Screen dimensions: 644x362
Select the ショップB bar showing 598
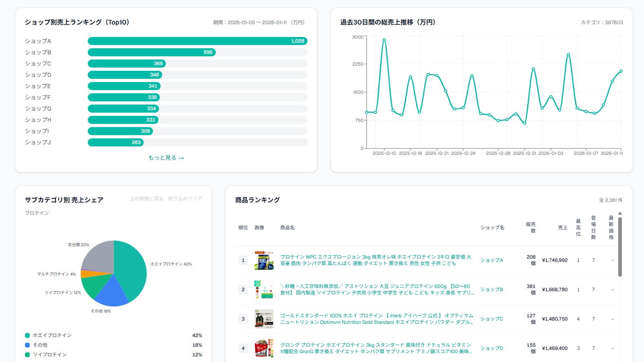151,52
